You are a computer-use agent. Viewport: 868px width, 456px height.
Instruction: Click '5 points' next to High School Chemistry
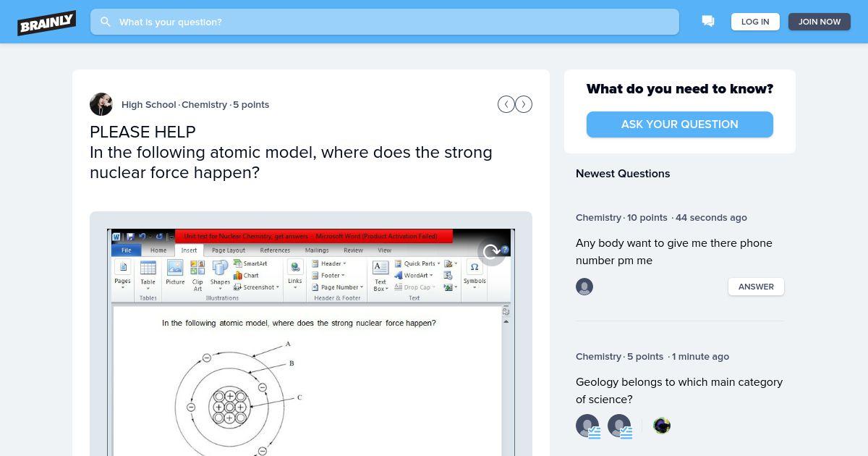pyautogui.click(x=251, y=104)
